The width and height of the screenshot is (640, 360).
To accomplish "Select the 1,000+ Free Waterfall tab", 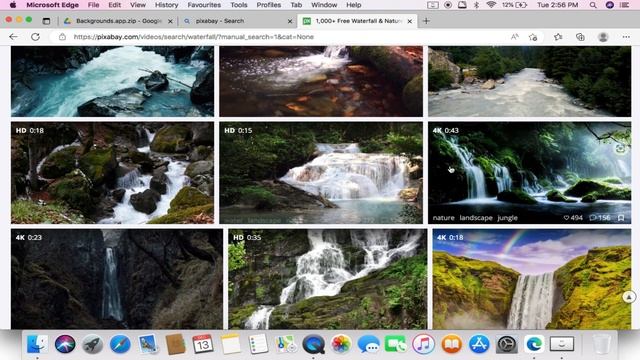I will click(x=358, y=21).
